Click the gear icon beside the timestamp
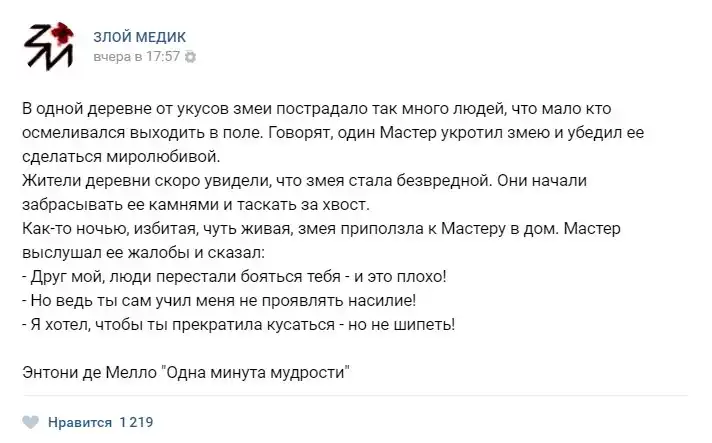 click(191, 58)
